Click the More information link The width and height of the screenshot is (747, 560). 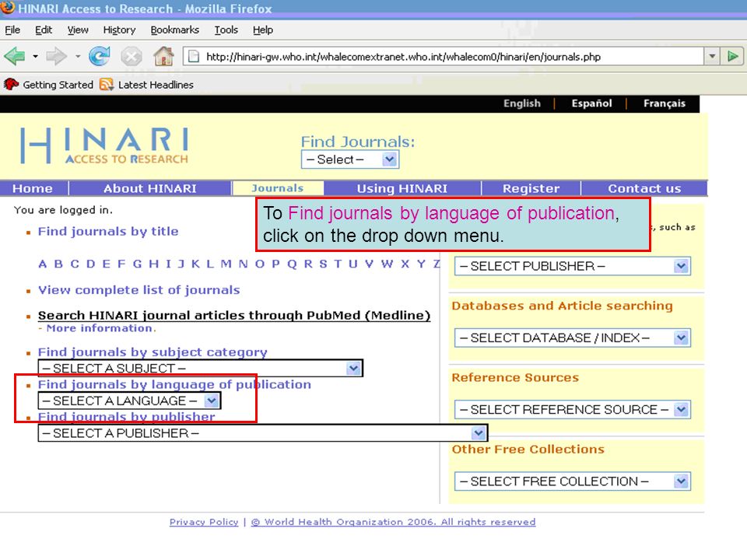100,328
